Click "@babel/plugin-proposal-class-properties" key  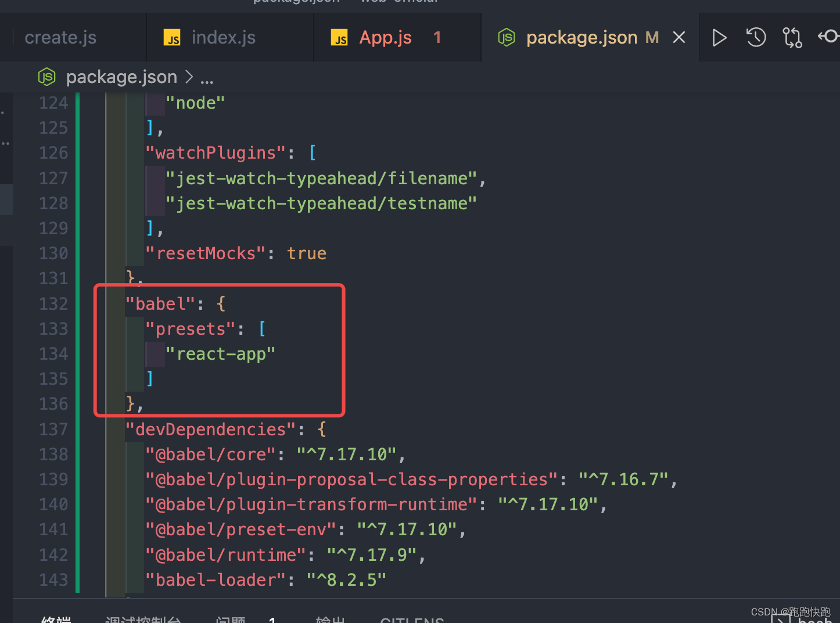[352, 479]
